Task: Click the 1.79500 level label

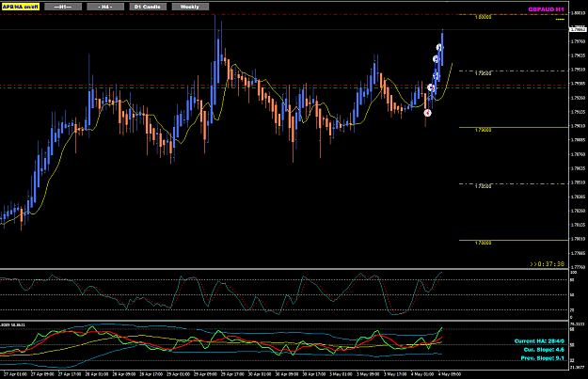Action: [483, 73]
